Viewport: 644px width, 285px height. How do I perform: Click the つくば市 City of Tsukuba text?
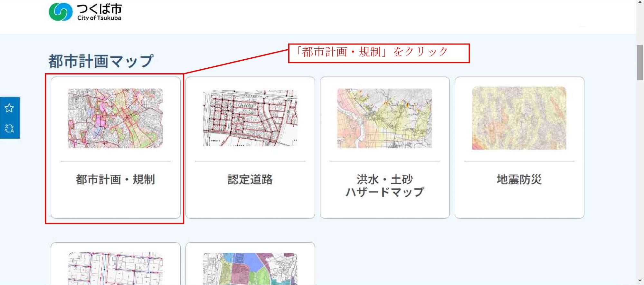click(99, 12)
